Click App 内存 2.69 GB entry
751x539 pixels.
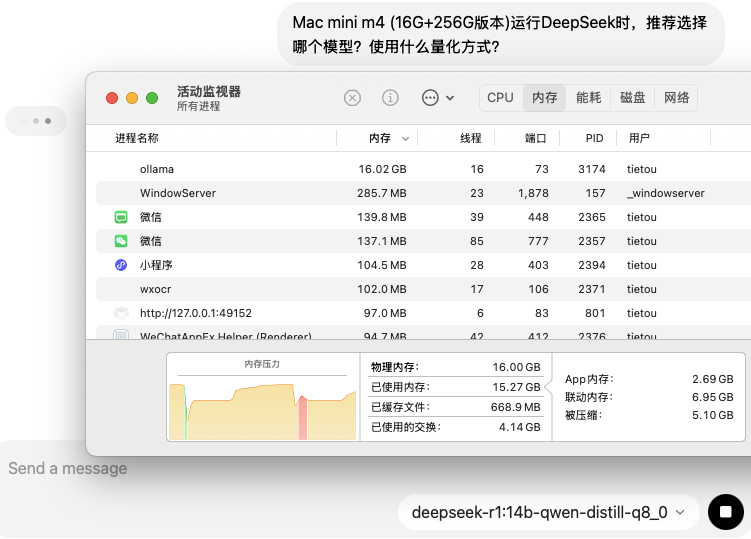pos(649,379)
